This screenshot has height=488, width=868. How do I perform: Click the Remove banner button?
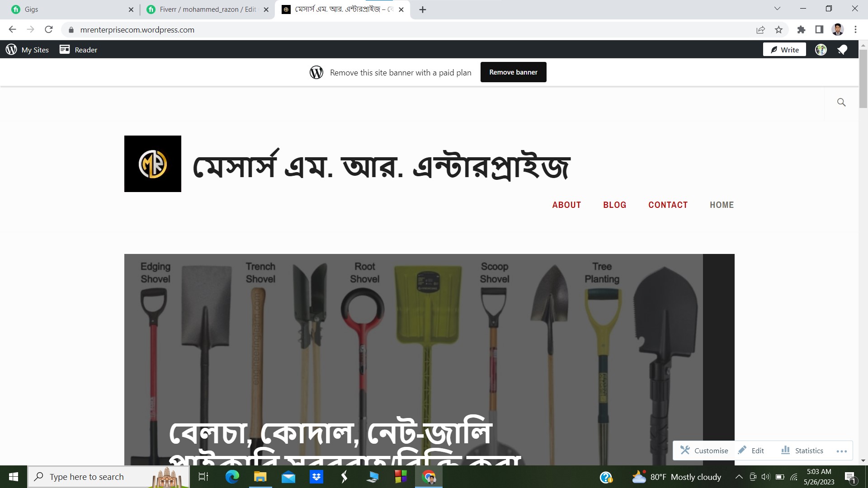coord(513,72)
